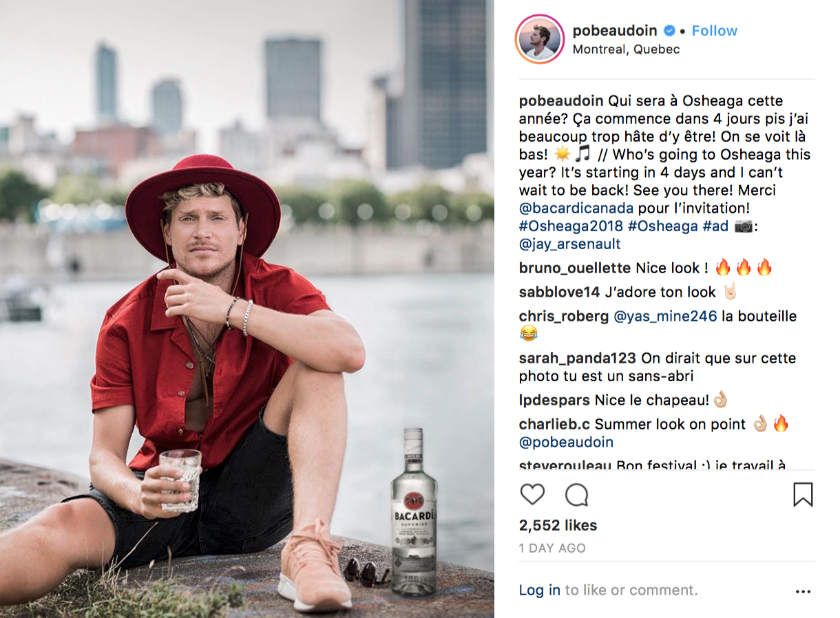Click the blue verified badge
This screenshot has height=618, width=840.
click(x=669, y=31)
